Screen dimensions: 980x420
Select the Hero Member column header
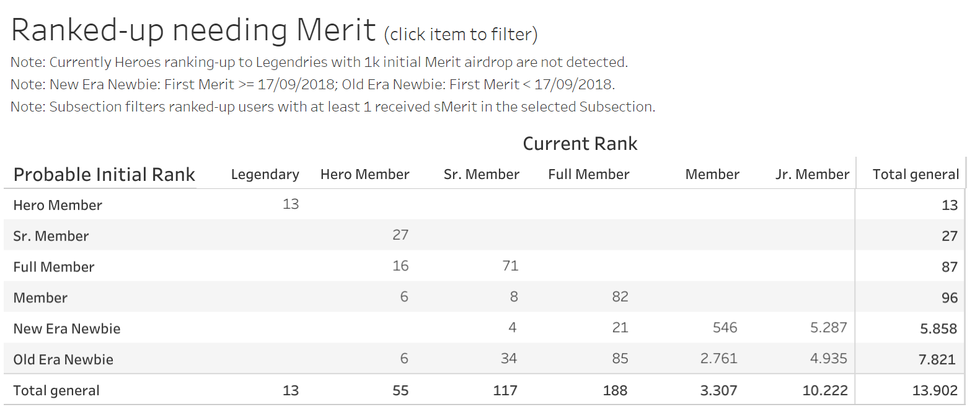[x=364, y=175]
